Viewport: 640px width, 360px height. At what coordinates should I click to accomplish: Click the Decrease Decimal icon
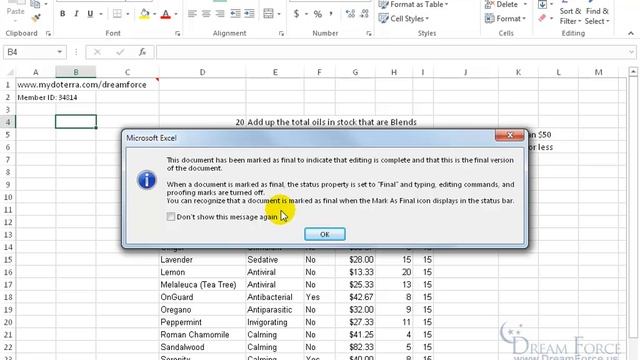coord(364,14)
